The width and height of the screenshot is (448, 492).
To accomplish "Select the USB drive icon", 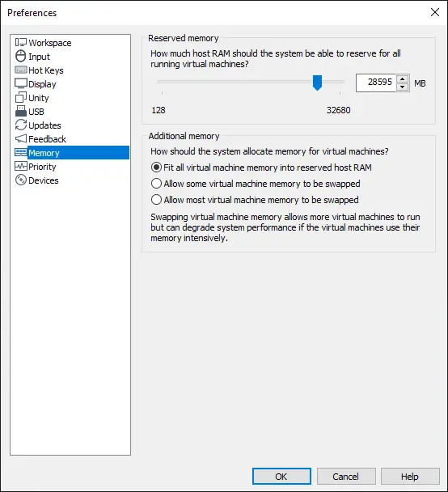I will pos(21,111).
